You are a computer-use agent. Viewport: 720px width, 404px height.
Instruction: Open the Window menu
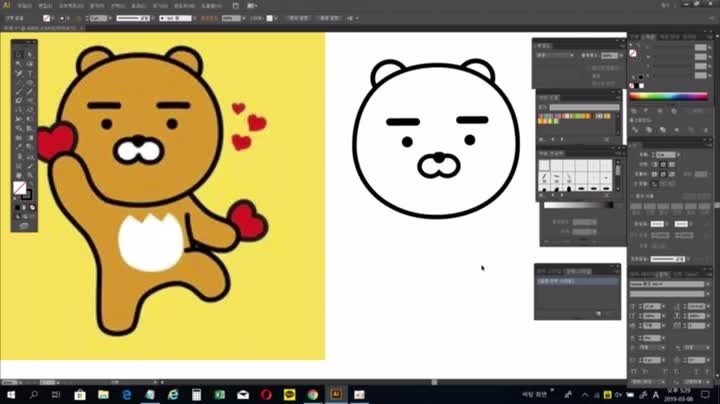[185, 6]
